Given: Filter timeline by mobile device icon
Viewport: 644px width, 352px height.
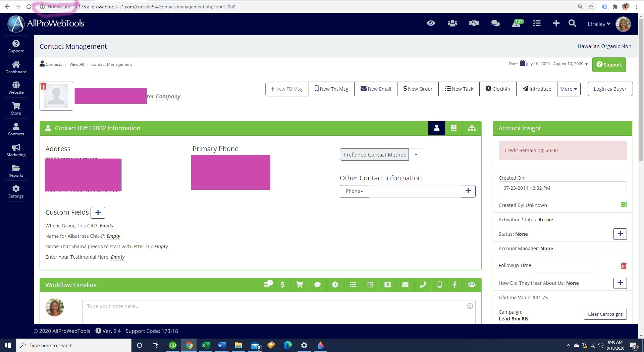Looking at the screenshot, I should click(x=439, y=284).
